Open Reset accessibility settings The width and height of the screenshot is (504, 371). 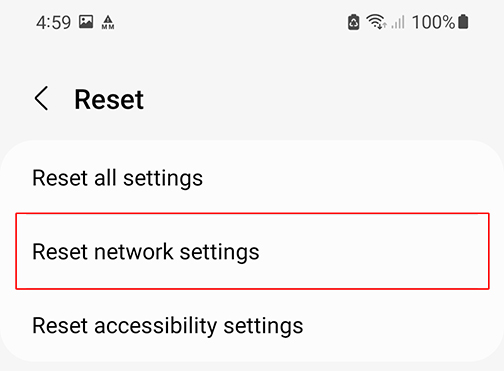[252, 325]
